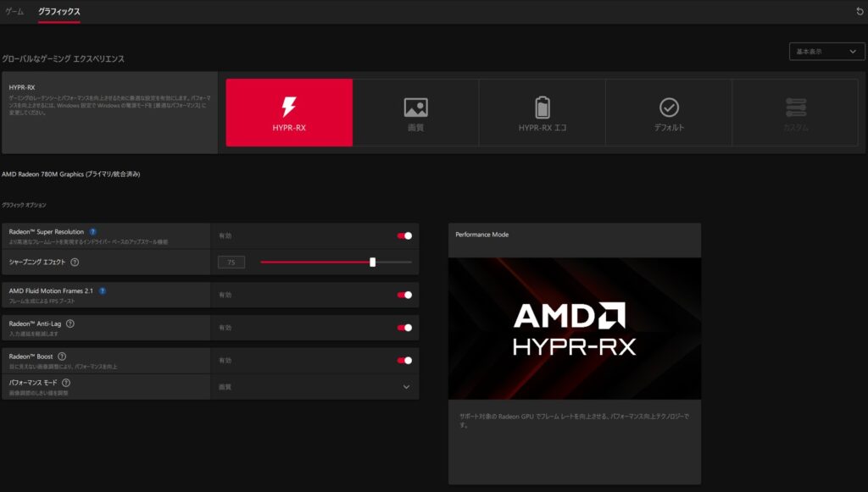Click the reset arrow icon at top right
Viewport: 868px width, 492px height.
860,11
